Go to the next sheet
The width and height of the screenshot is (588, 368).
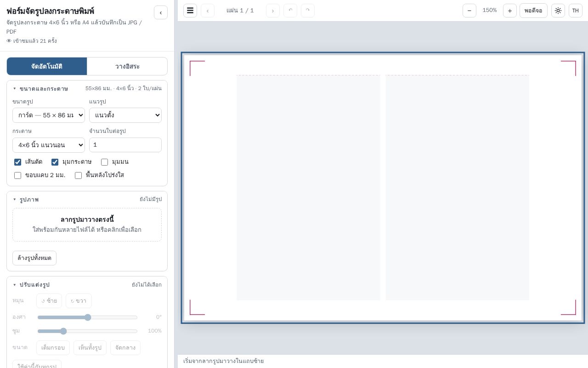[x=273, y=11]
